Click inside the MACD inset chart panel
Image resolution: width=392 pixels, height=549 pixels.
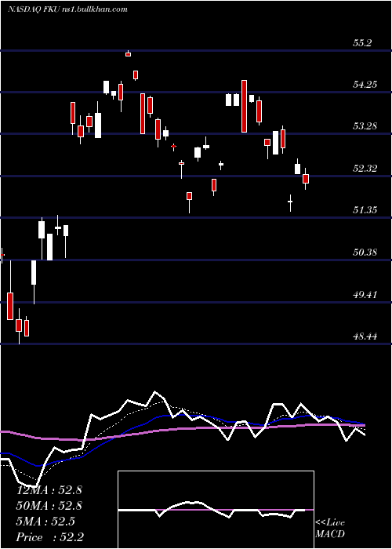point(216,510)
